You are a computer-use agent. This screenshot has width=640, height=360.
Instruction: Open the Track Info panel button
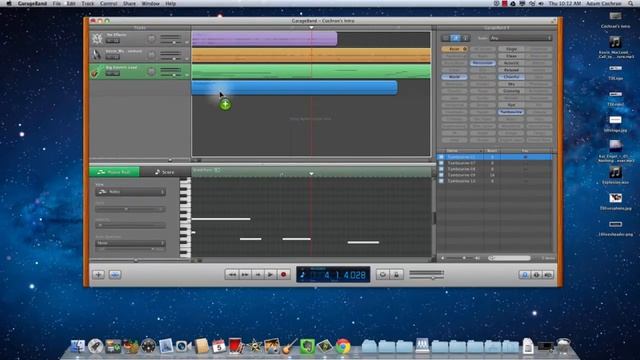coord(536,275)
